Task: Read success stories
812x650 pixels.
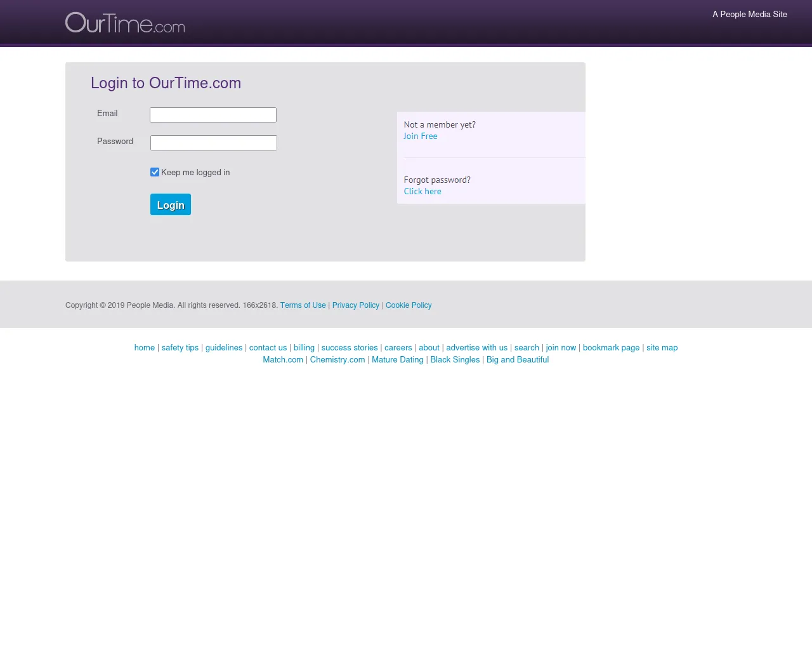Action: click(x=350, y=348)
